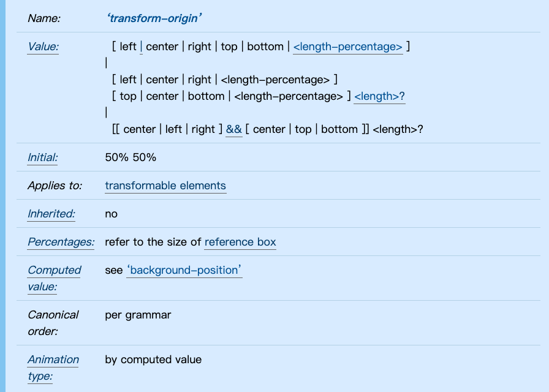The image size is (549, 392).
Task: Click the blue bar separator after "left"
Action: 142,47
